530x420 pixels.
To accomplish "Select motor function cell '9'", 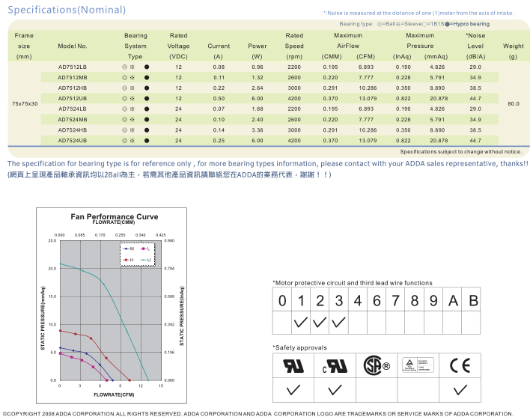I will (x=433, y=300).
